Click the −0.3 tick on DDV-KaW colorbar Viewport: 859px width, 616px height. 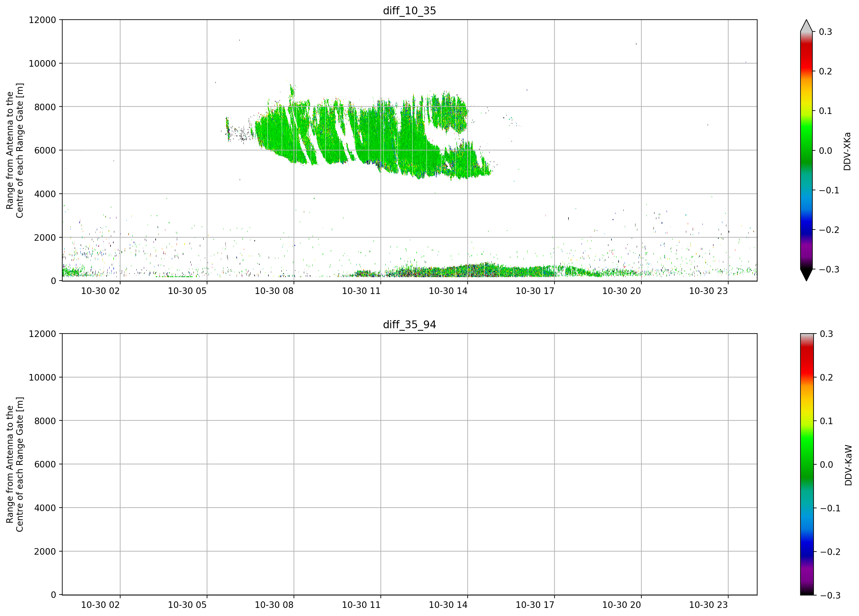[x=830, y=595]
